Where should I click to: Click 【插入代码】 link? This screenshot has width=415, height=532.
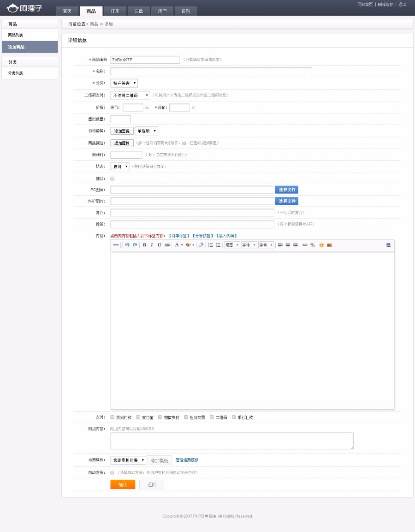(x=226, y=236)
